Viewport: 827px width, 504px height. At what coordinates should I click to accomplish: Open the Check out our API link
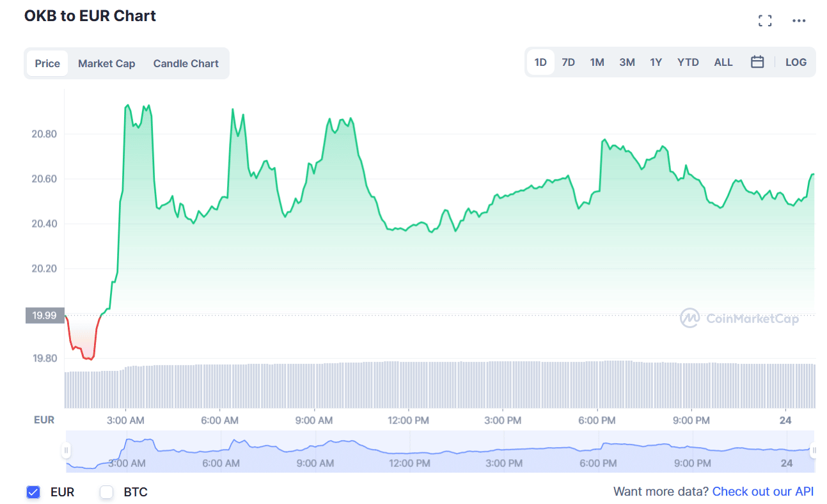pos(763,491)
